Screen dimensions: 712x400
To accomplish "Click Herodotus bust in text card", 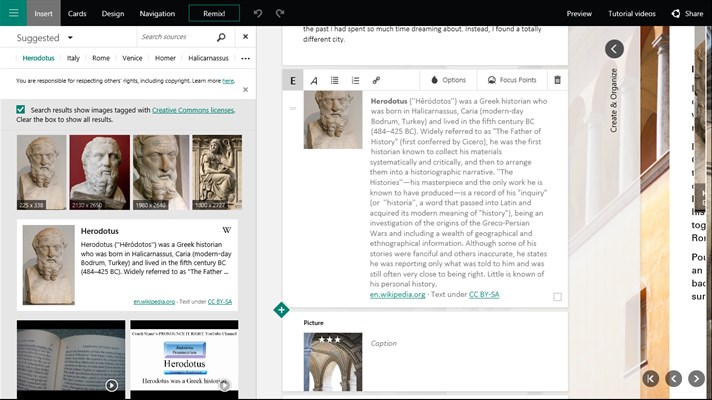I will pyautogui.click(x=333, y=120).
